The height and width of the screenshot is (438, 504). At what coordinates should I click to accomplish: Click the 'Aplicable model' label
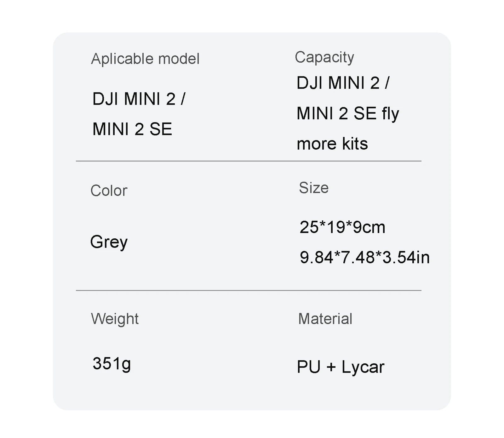(145, 59)
